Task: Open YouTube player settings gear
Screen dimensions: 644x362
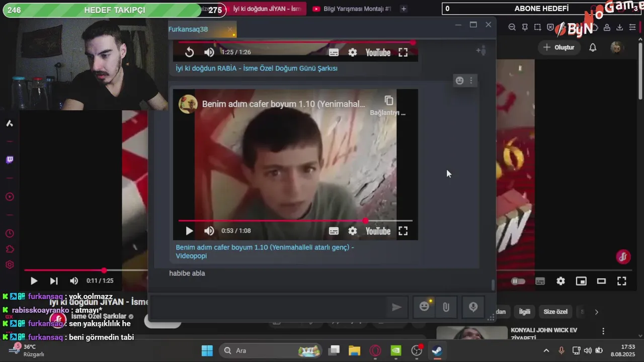Action: [560, 282]
